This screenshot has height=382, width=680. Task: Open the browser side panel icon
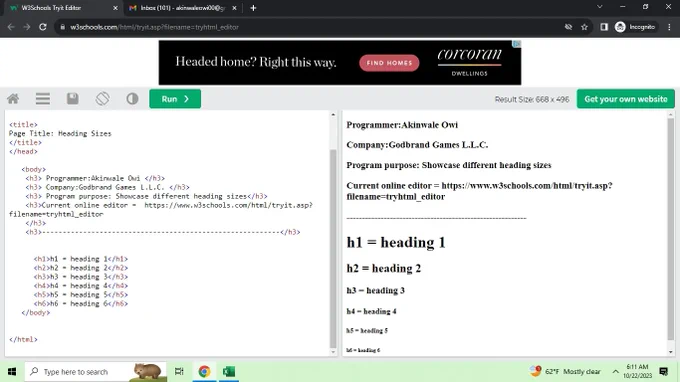604,27
